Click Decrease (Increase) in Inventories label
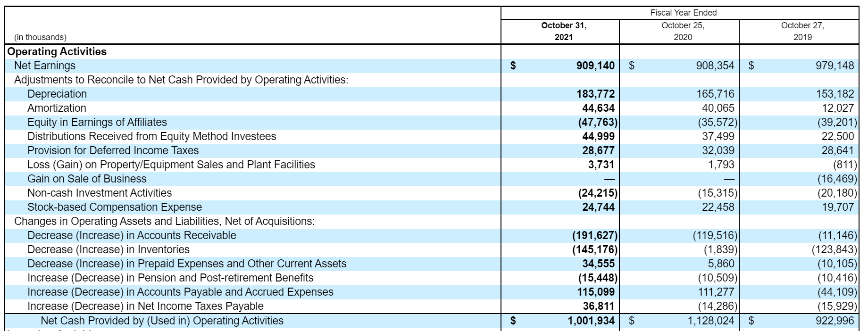 (x=108, y=249)
